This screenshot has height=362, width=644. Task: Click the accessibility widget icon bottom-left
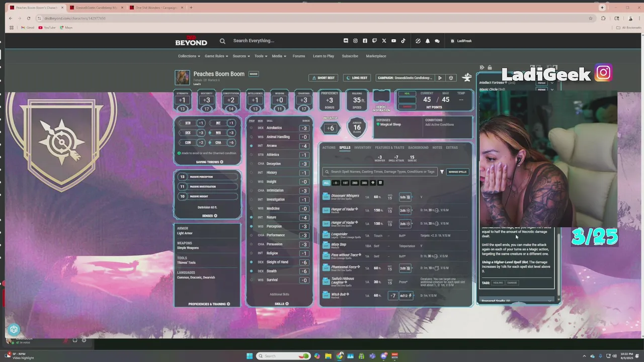(14, 330)
